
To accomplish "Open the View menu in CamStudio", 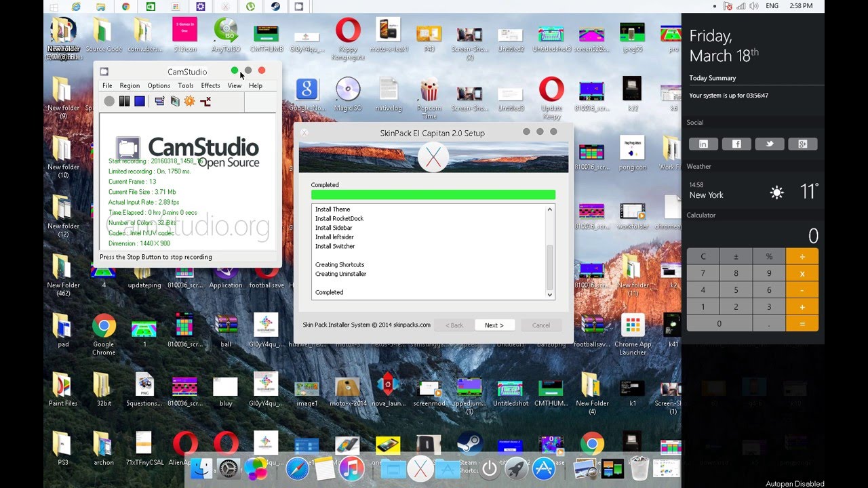I will click(235, 85).
